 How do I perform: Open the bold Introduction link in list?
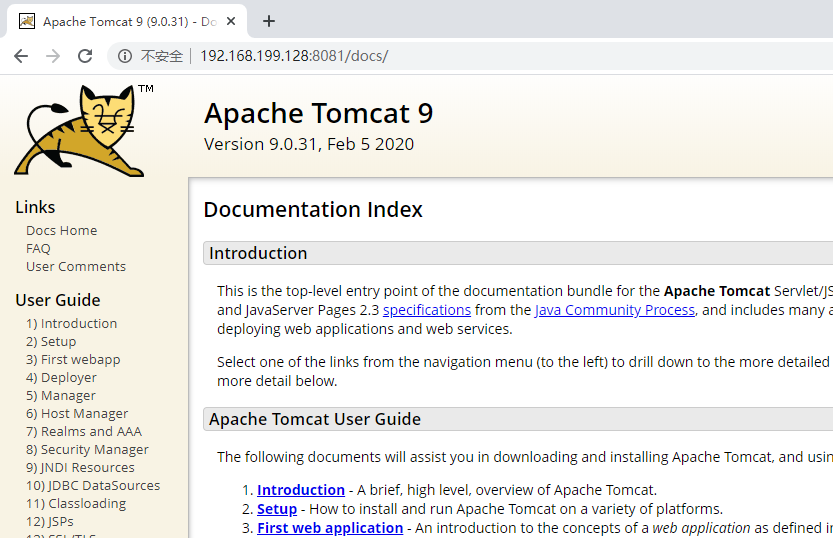301,490
